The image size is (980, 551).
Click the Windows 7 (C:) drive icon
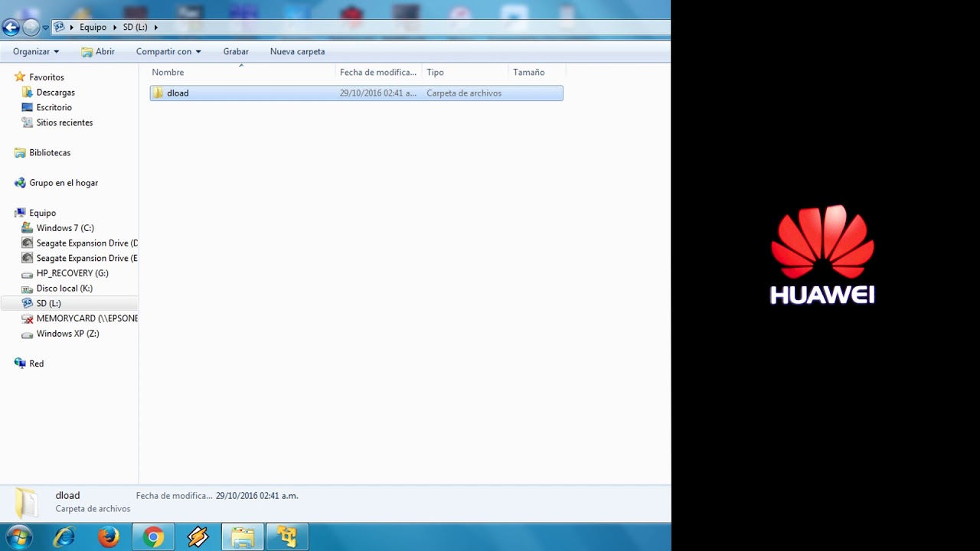pos(28,228)
